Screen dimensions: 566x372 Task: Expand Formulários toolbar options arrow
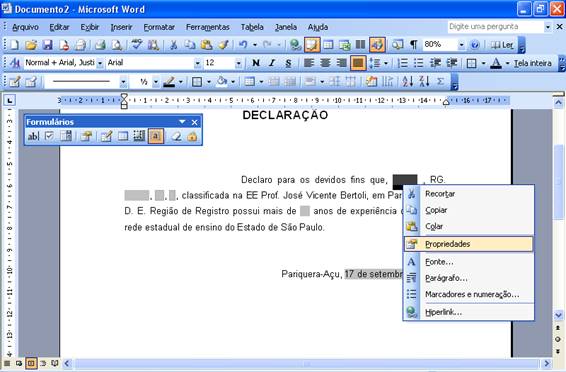click(x=182, y=122)
